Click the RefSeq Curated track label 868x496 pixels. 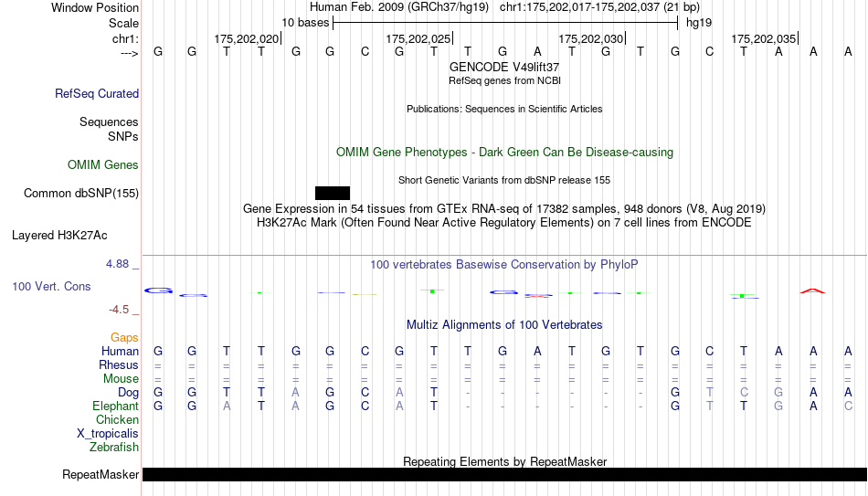[x=97, y=93]
